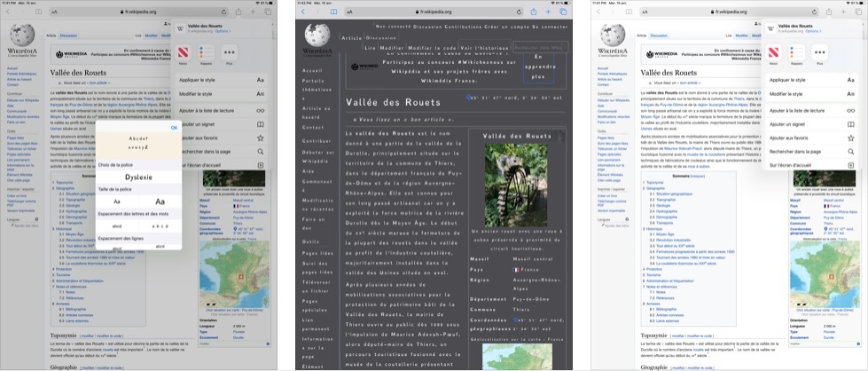Screen dimensions: 868x371
Task: Tap the Lire tab in the middle screenshot
Action: click(x=371, y=48)
